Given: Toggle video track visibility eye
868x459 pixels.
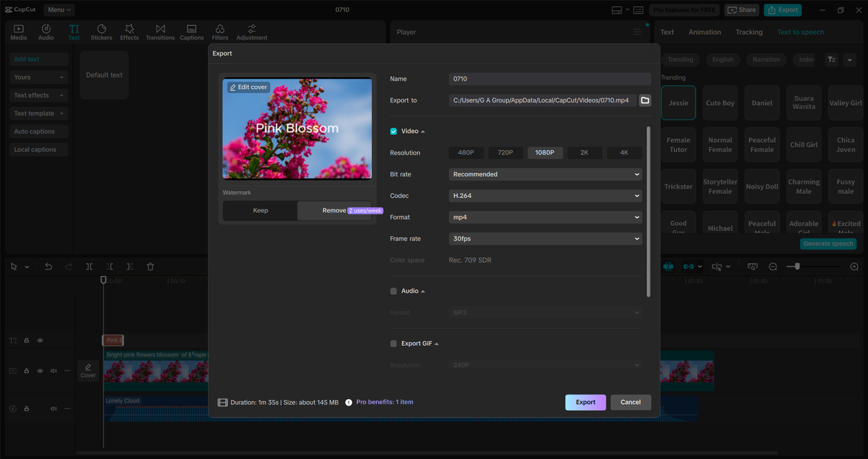Looking at the screenshot, I should point(40,371).
